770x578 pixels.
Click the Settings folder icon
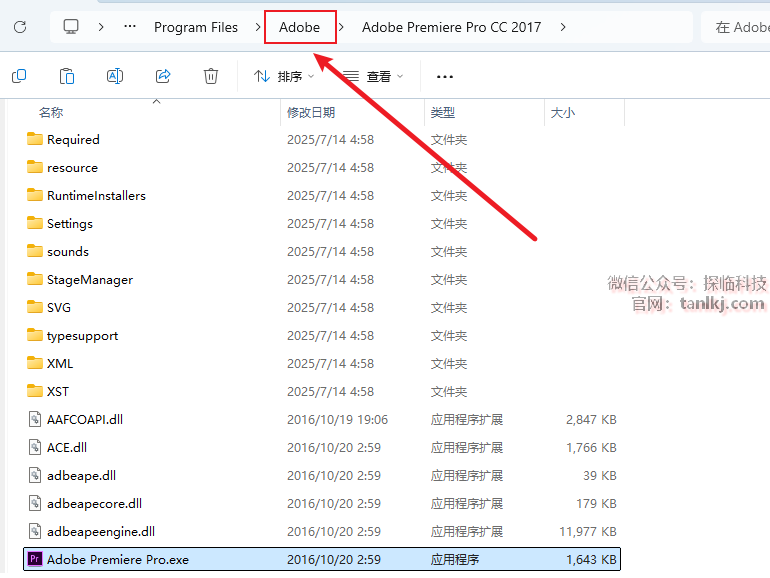pyautogui.click(x=34, y=223)
